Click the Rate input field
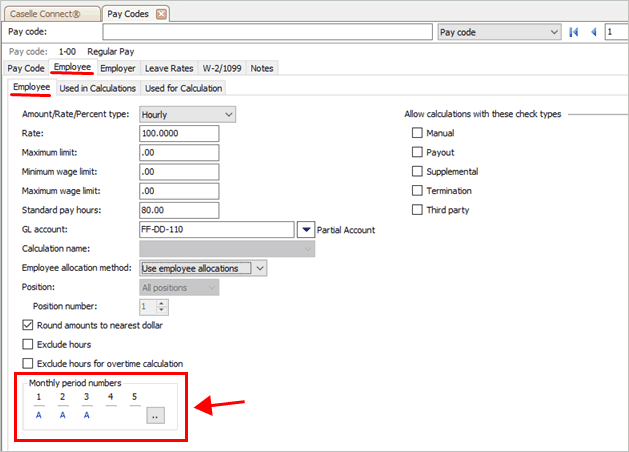The width and height of the screenshot is (629, 452). click(178, 134)
